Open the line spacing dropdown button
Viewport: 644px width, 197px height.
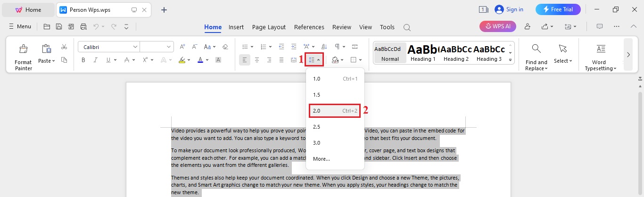[x=314, y=60]
